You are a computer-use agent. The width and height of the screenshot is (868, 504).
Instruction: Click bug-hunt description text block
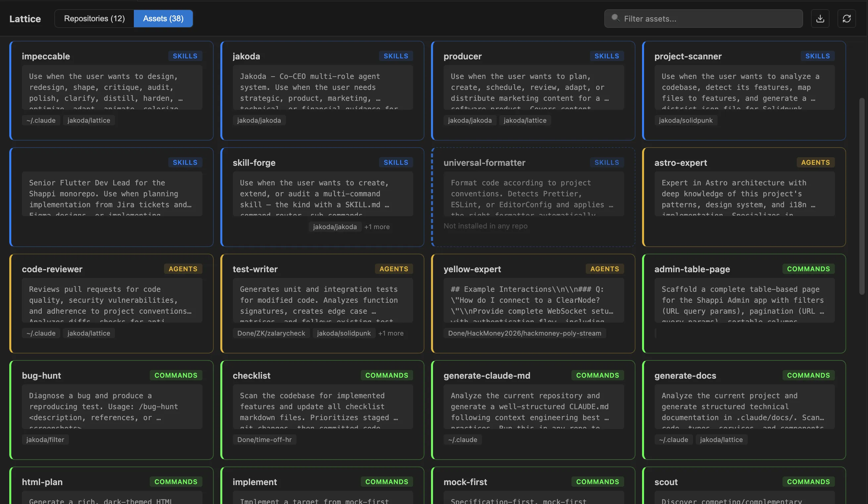pyautogui.click(x=112, y=407)
